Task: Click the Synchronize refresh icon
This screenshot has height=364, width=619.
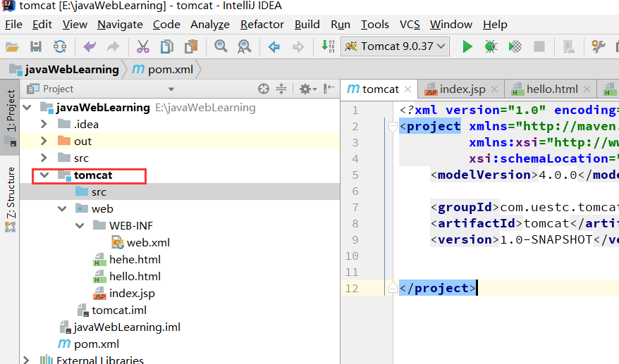Action: pos(60,46)
